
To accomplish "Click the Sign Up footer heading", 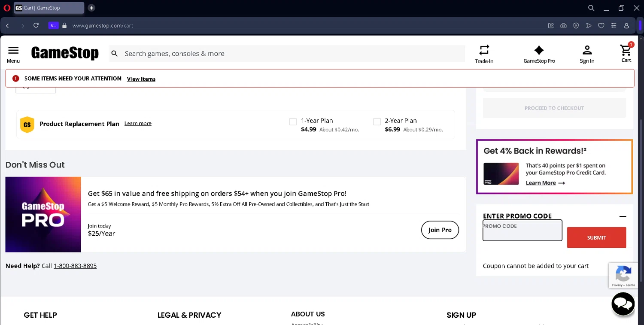I will point(461,315).
